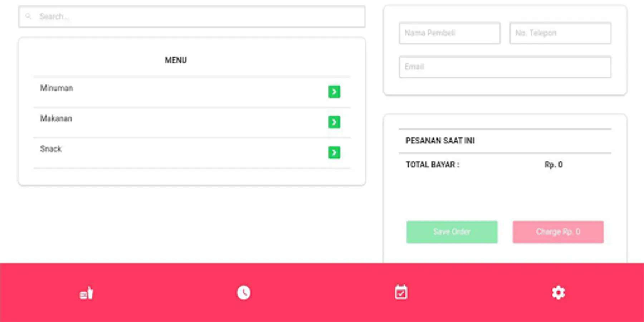Click the Save Order button
This screenshot has height=322, width=644.
click(x=452, y=232)
